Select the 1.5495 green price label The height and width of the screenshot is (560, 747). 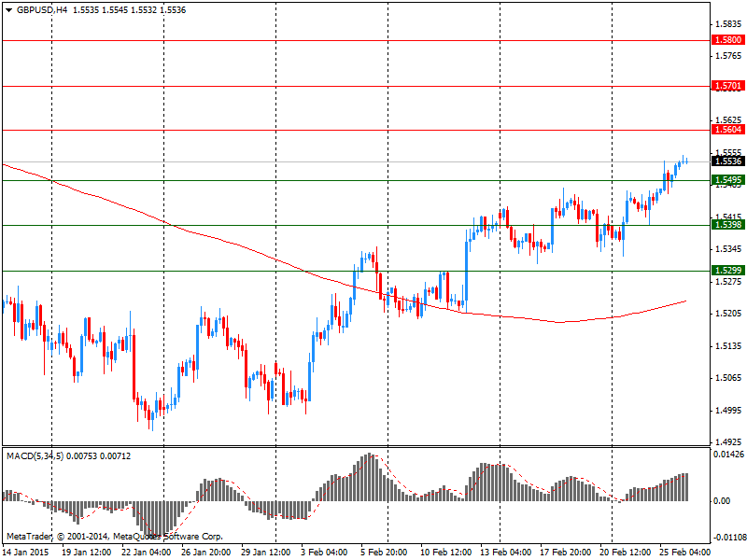click(727, 180)
